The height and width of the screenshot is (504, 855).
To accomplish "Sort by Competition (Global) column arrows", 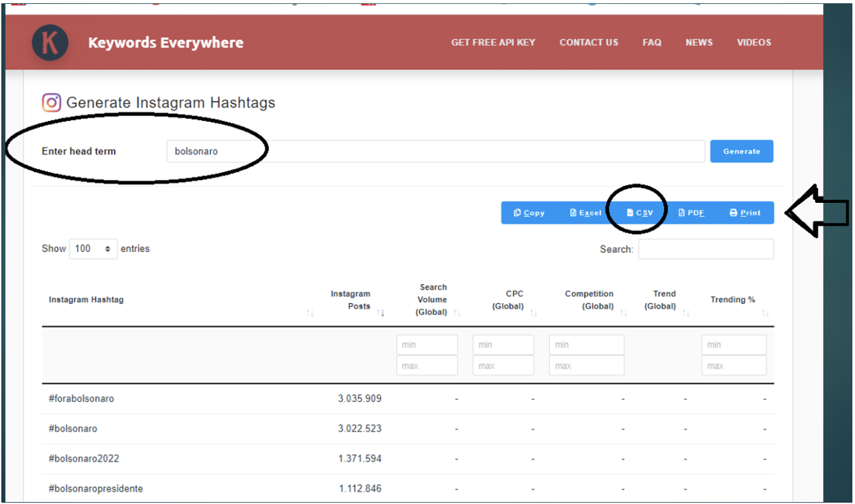I will click(x=623, y=314).
